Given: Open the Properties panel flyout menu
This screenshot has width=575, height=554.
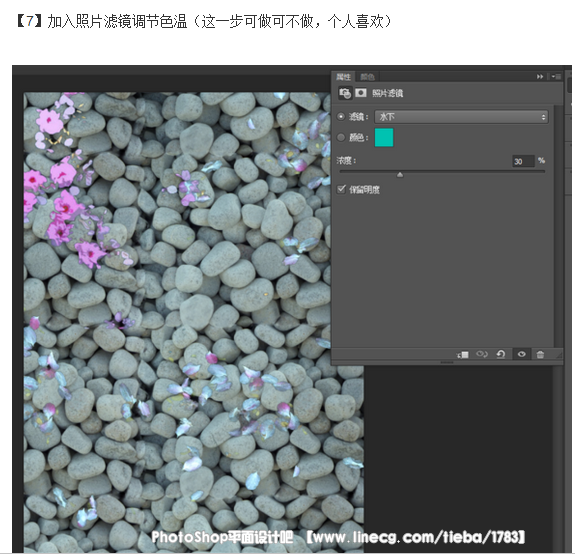Looking at the screenshot, I should click(556, 77).
